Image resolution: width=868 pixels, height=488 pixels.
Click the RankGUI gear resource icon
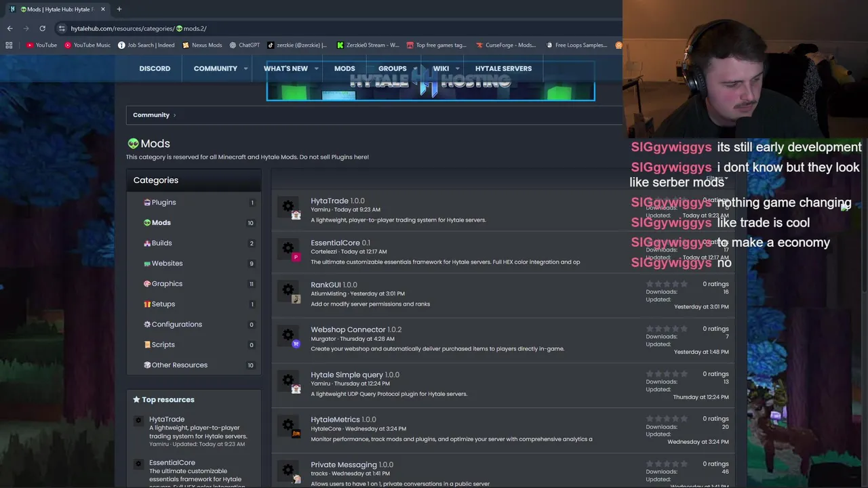click(288, 290)
